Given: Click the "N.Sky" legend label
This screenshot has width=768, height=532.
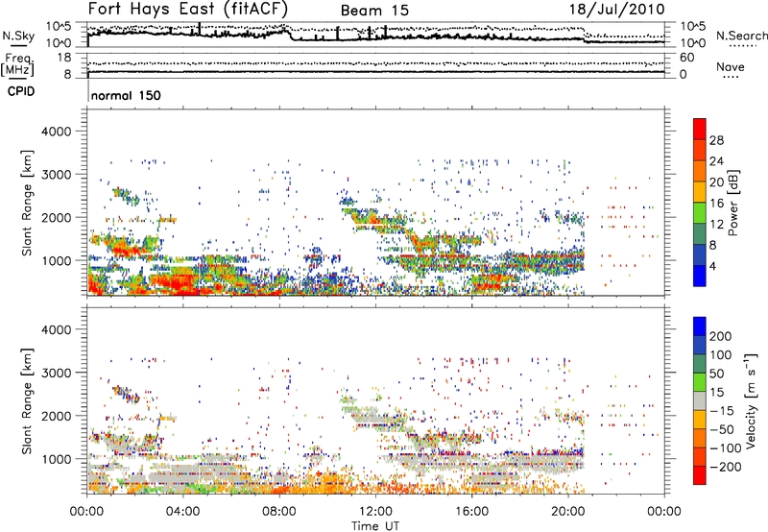Looking at the screenshot, I should (x=18, y=36).
